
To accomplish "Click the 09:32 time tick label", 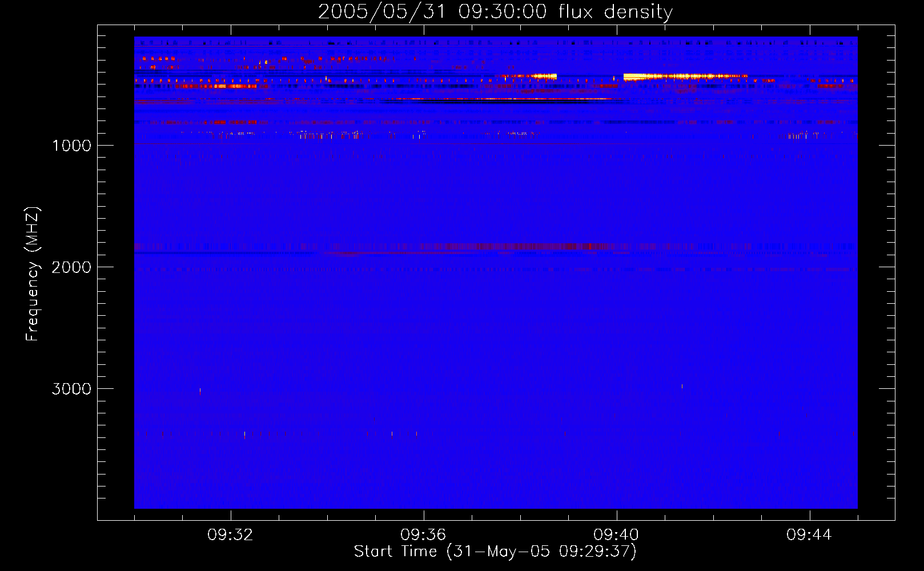I will pos(231,535).
